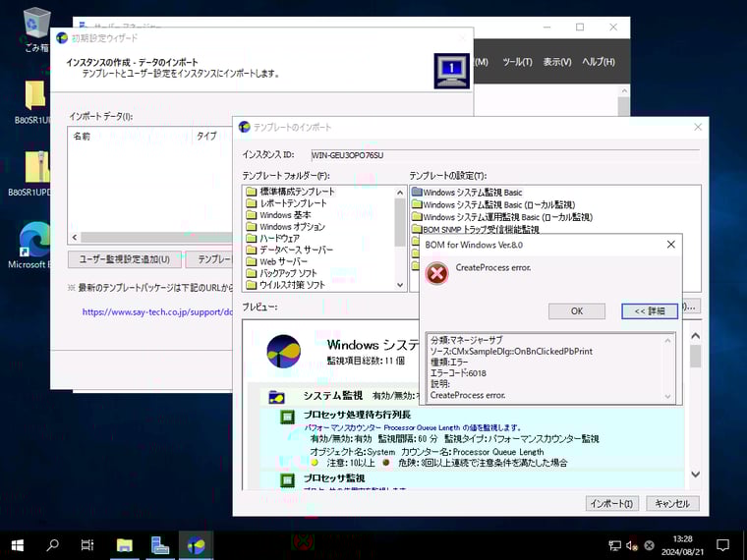
Task: Open the ツール(T) menu
Action: 517,62
